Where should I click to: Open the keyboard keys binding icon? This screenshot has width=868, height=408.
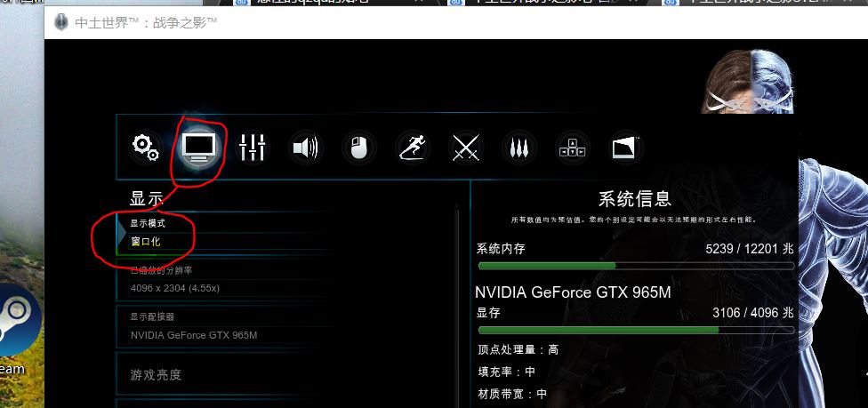point(572,148)
